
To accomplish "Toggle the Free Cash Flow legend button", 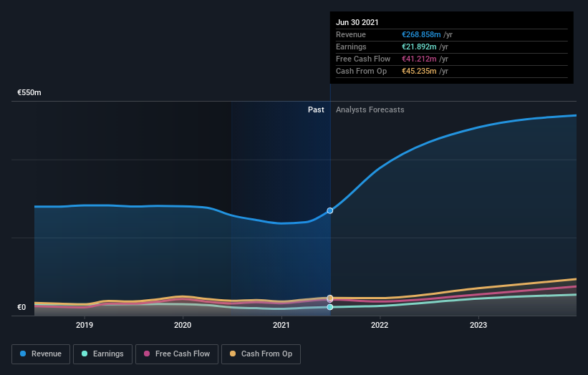I will pos(177,354).
